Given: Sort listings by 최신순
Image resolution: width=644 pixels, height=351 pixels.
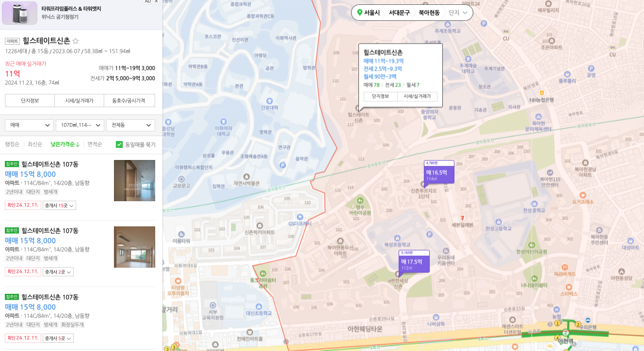Looking at the screenshot, I should [35, 144].
